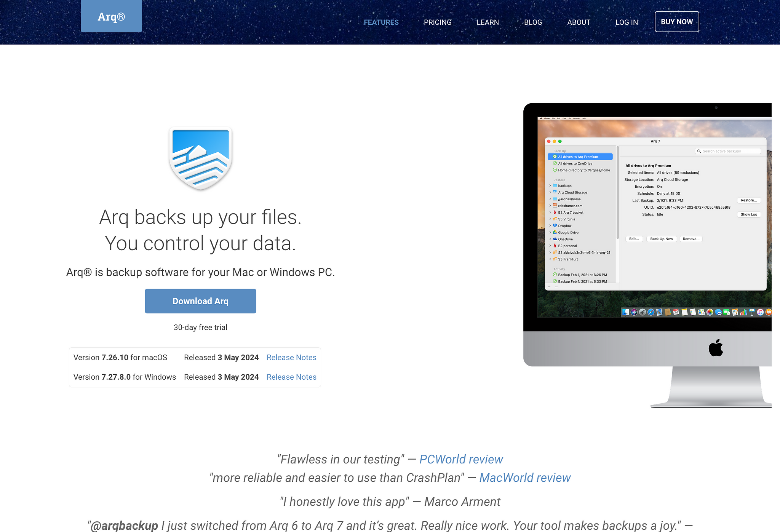780x532 pixels.
Task: Expand the 'backups' tree item
Action: coord(550,185)
